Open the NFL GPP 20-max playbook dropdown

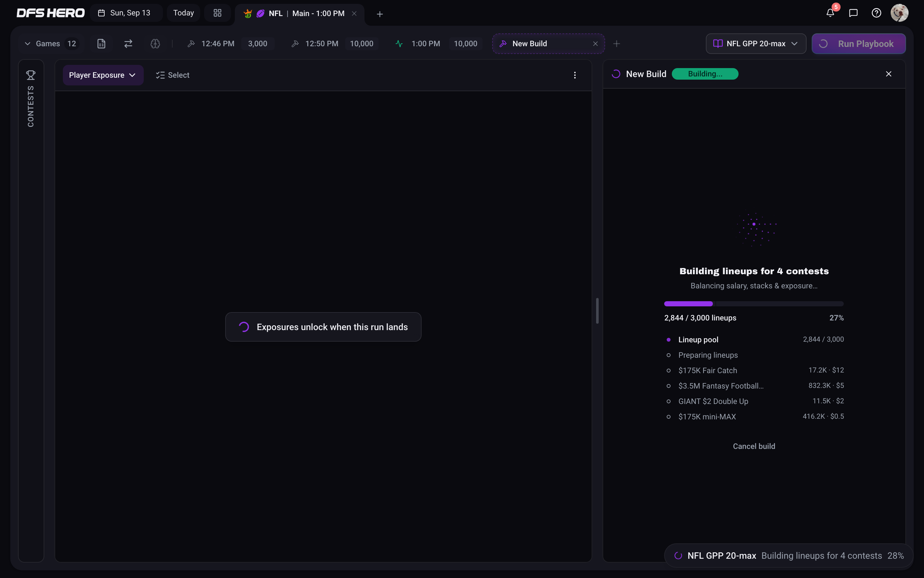point(756,44)
